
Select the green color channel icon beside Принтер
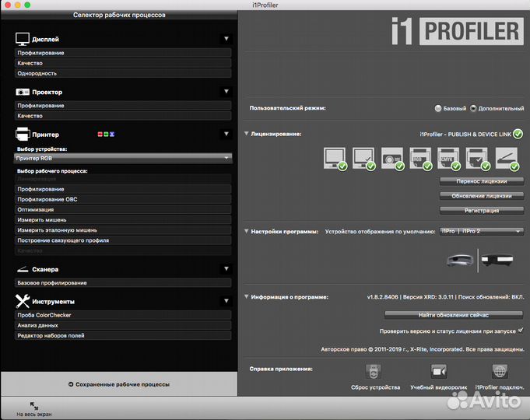coord(106,134)
